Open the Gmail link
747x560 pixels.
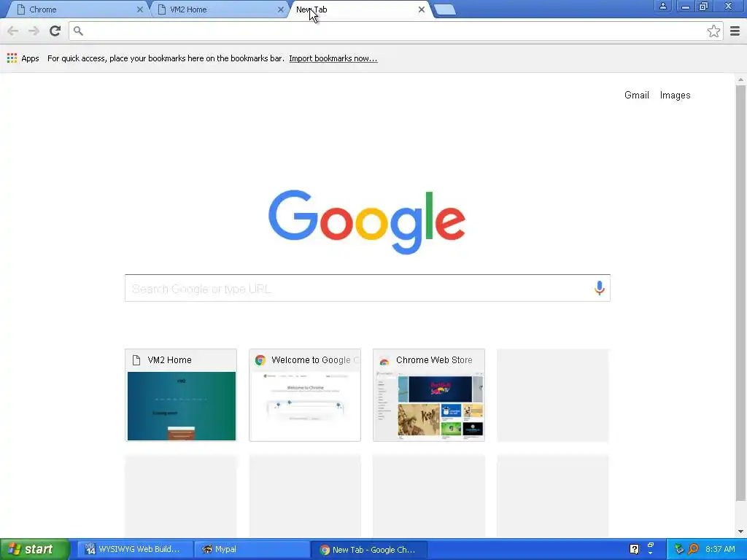636,96
